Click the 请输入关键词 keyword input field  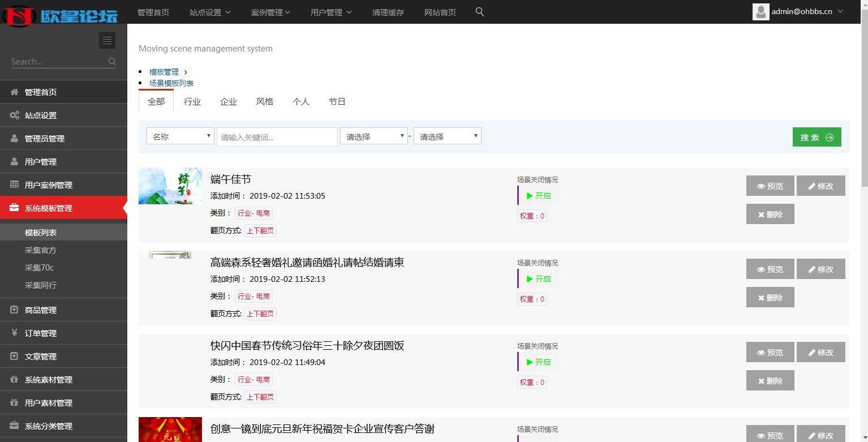point(277,136)
